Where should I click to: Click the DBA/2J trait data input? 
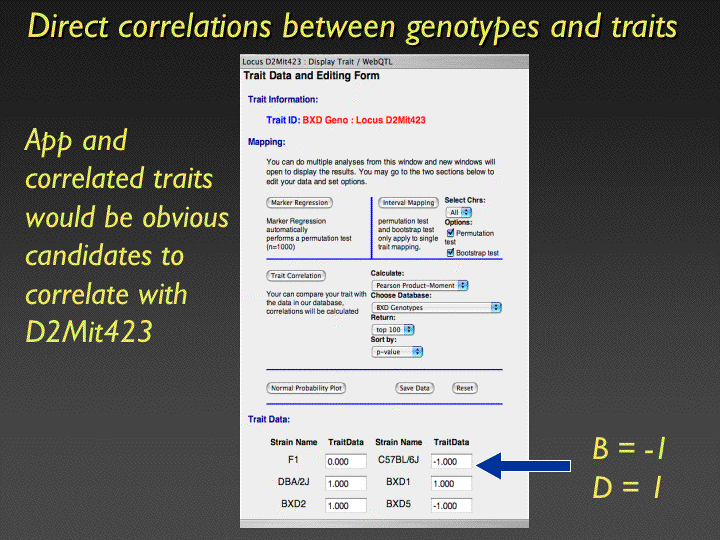(x=345, y=484)
